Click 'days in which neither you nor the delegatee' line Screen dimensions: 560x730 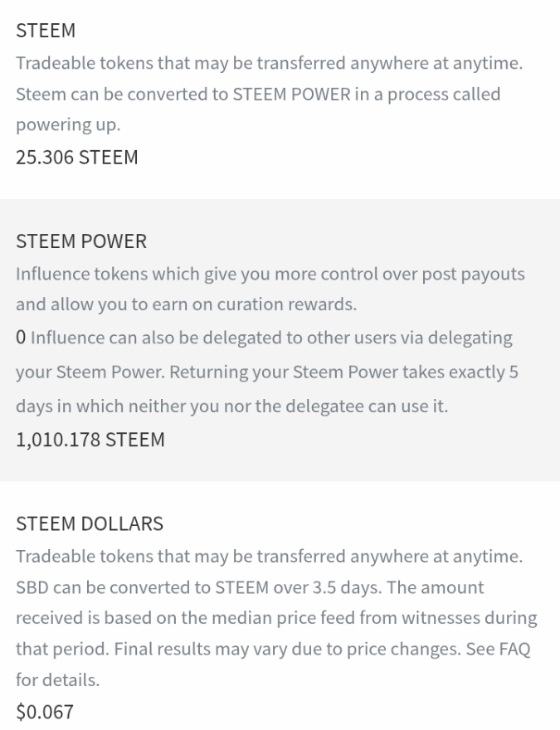[231, 406]
